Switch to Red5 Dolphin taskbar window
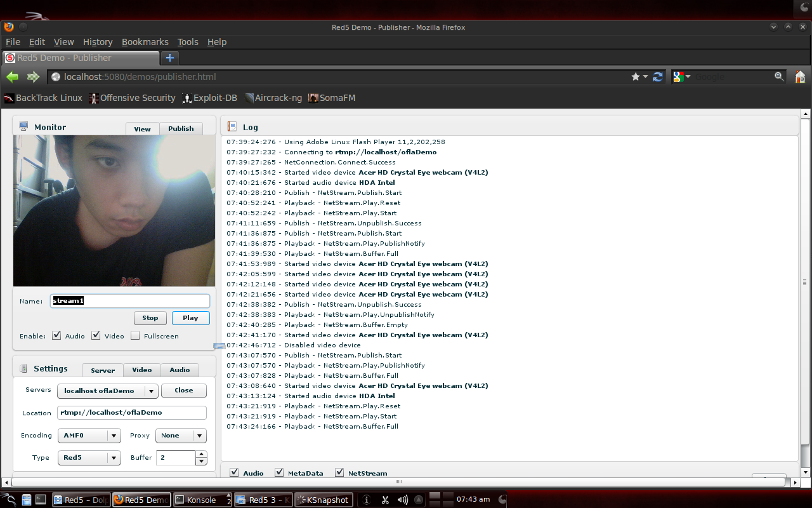 [x=81, y=500]
